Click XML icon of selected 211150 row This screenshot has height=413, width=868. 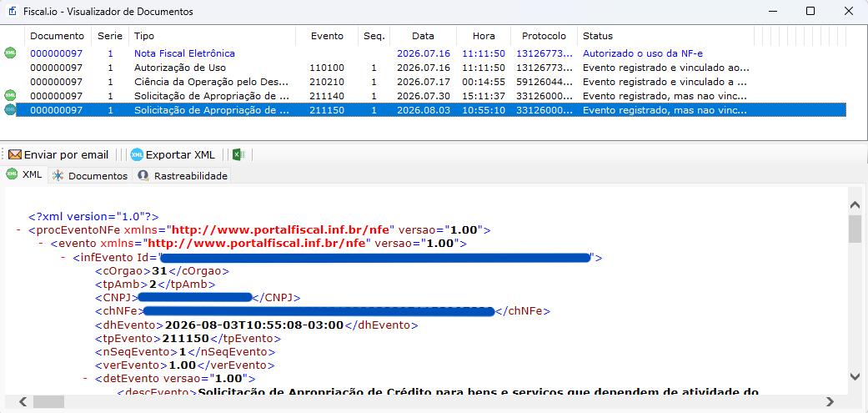point(10,110)
